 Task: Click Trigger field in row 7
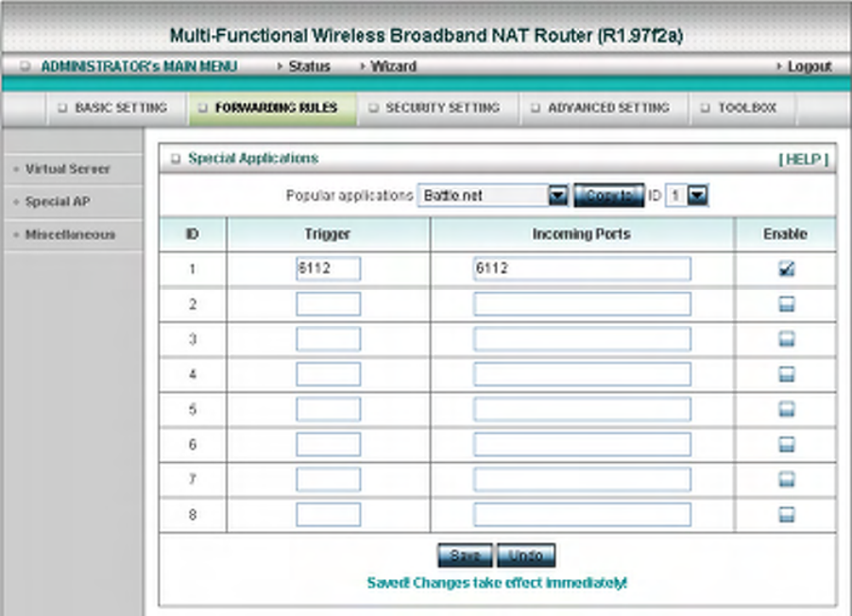328,480
